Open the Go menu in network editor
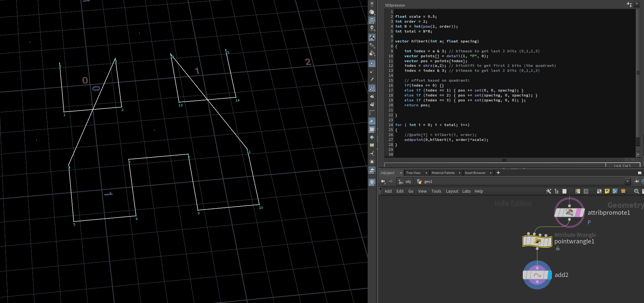 click(x=411, y=191)
